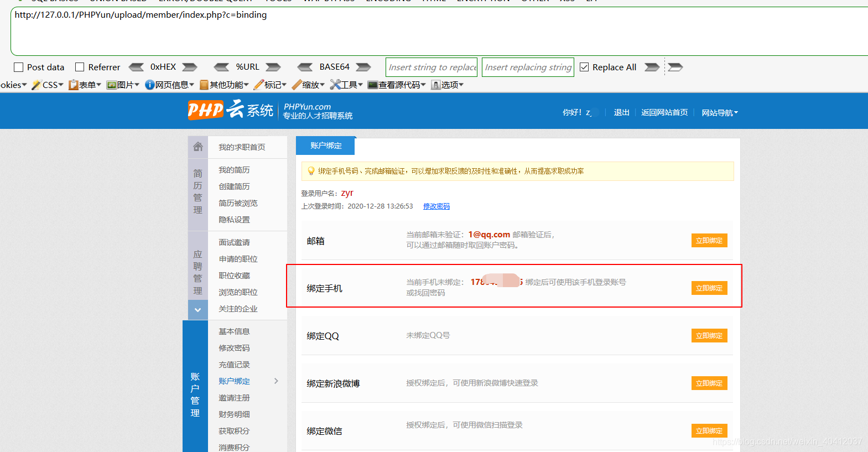This screenshot has height=452, width=868.
Task: Click 立即绑定 for 绑定微信
Action: [x=709, y=431]
